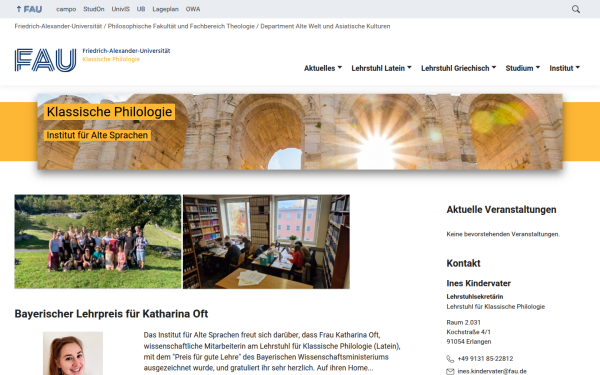Expand the Studium menu
The image size is (600, 375).
522,68
